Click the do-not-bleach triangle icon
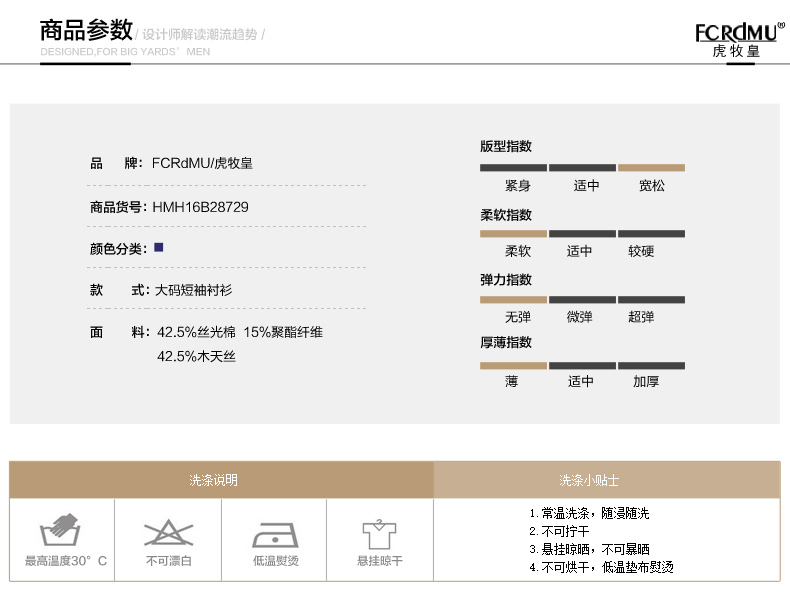 pyautogui.click(x=168, y=530)
